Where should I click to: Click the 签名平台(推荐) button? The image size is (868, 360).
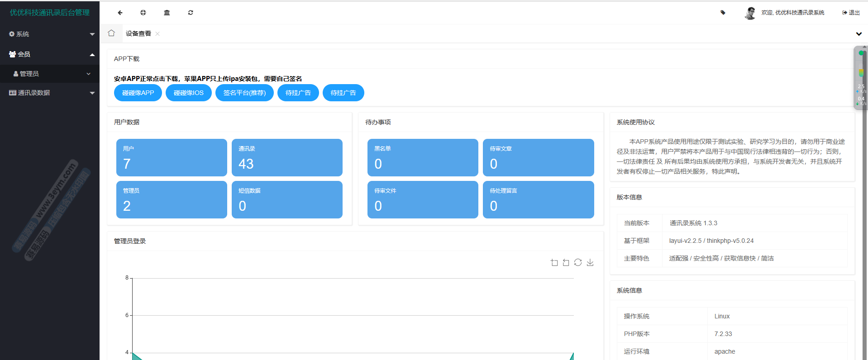click(x=244, y=93)
